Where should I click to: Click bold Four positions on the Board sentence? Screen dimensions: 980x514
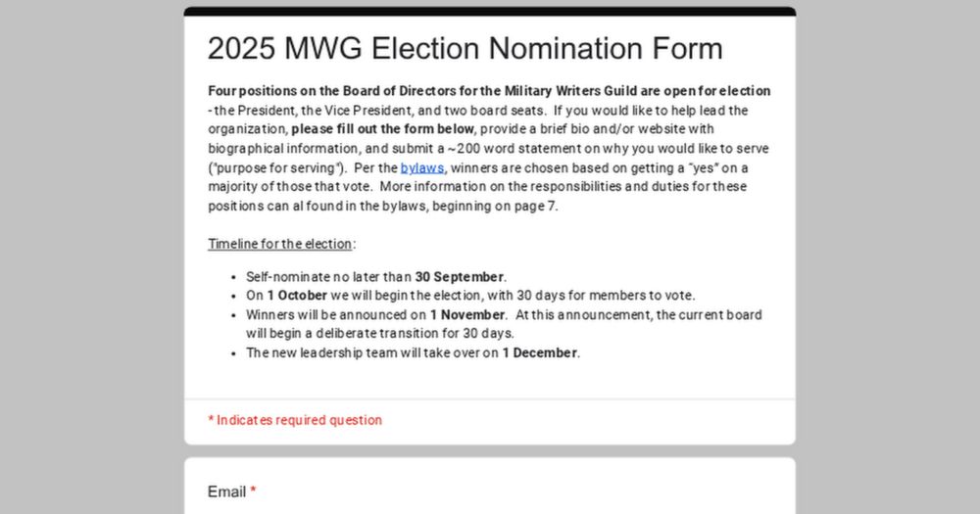coord(488,91)
